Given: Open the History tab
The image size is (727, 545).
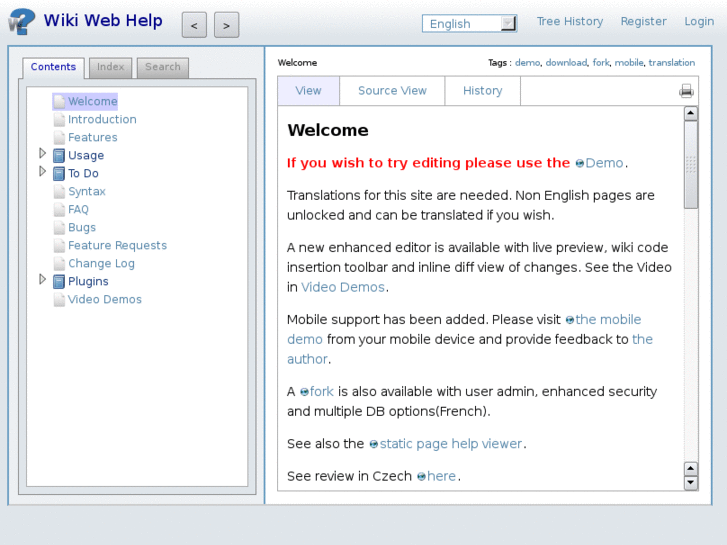Looking at the screenshot, I should click(483, 91).
